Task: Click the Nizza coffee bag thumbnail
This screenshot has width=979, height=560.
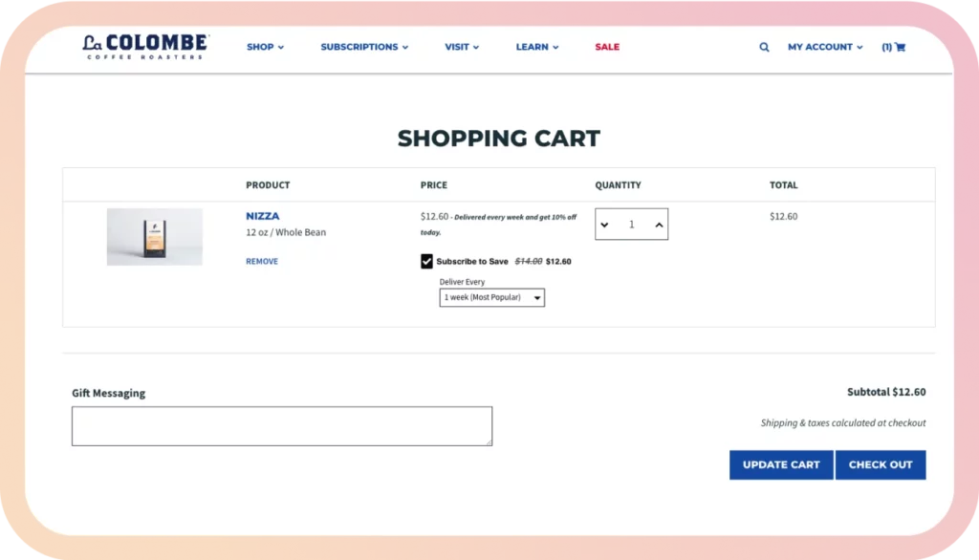Action: (x=154, y=237)
